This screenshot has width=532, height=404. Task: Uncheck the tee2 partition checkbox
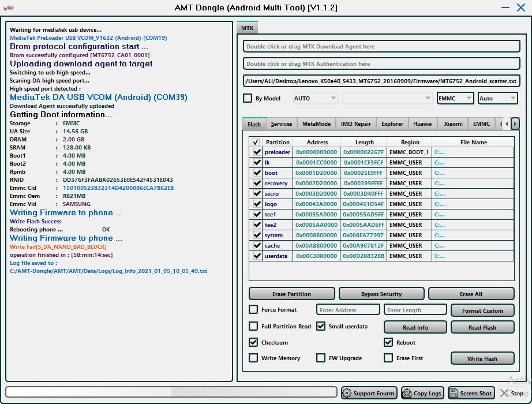point(257,225)
